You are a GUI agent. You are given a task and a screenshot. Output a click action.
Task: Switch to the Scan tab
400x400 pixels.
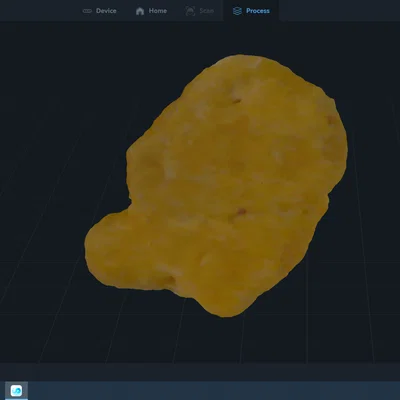[x=200, y=11]
